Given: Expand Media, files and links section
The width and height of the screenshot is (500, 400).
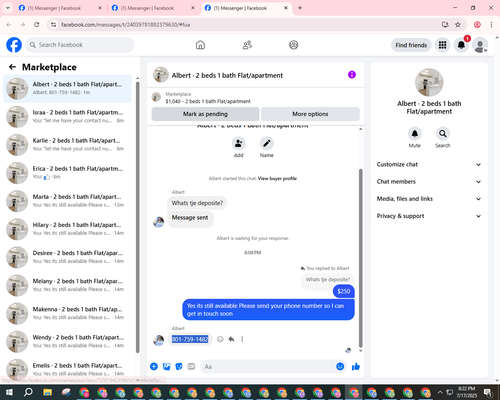Looking at the screenshot, I should [x=429, y=199].
